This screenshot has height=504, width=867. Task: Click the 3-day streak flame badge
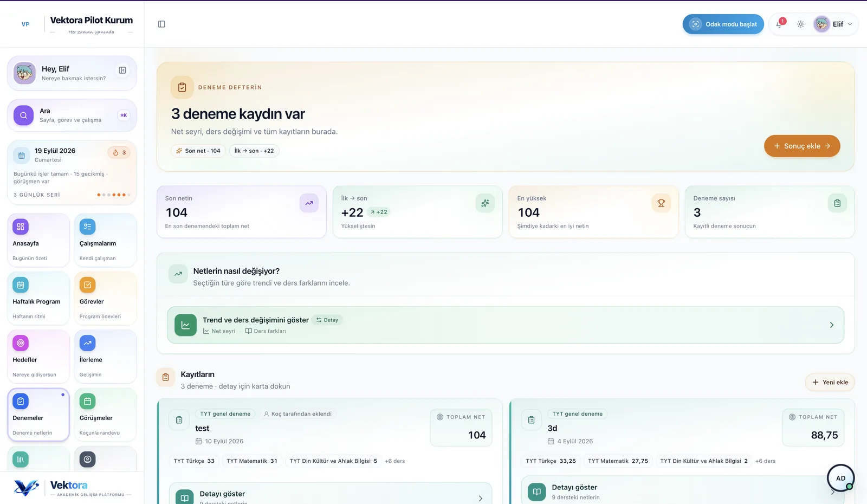tap(119, 152)
